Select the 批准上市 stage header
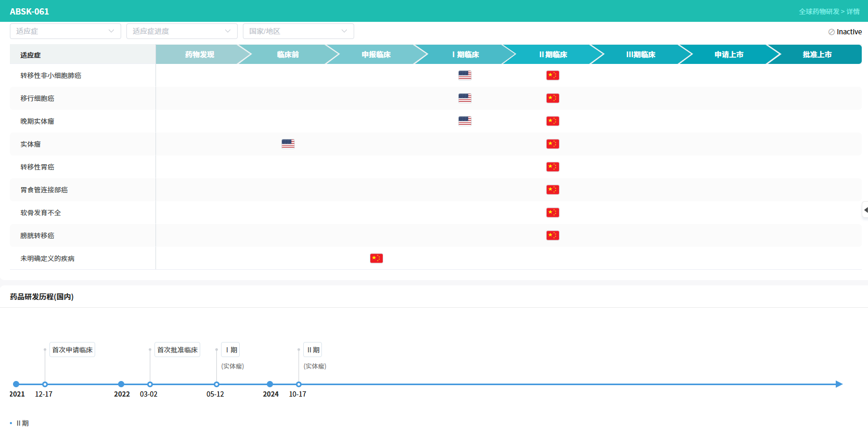This screenshot has height=434, width=868. [817, 55]
